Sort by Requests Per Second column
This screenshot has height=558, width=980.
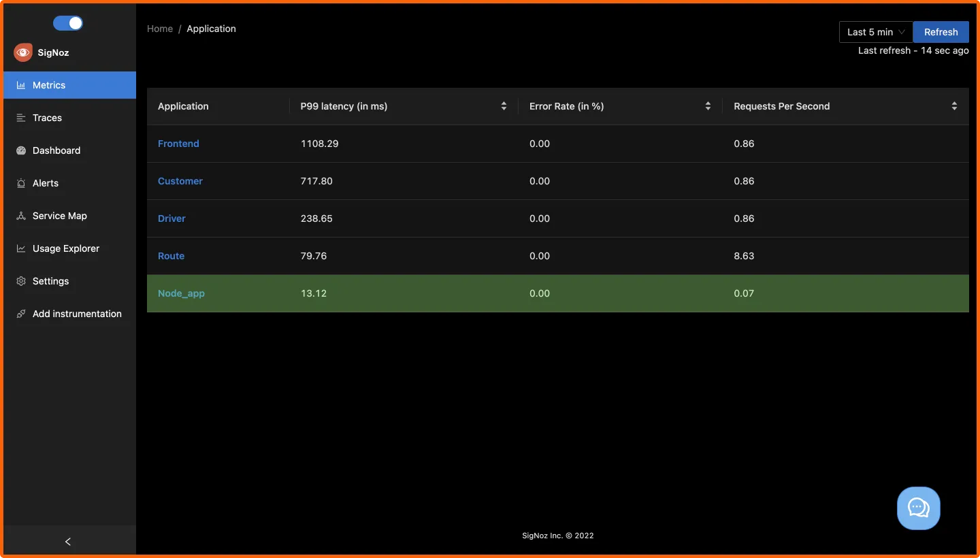coord(954,106)
